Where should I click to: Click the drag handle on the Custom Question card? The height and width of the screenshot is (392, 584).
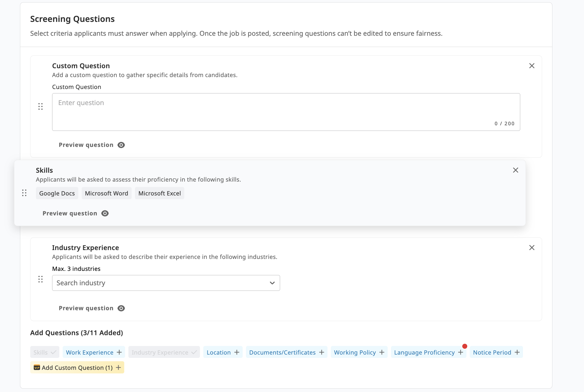tap(40, 106)
